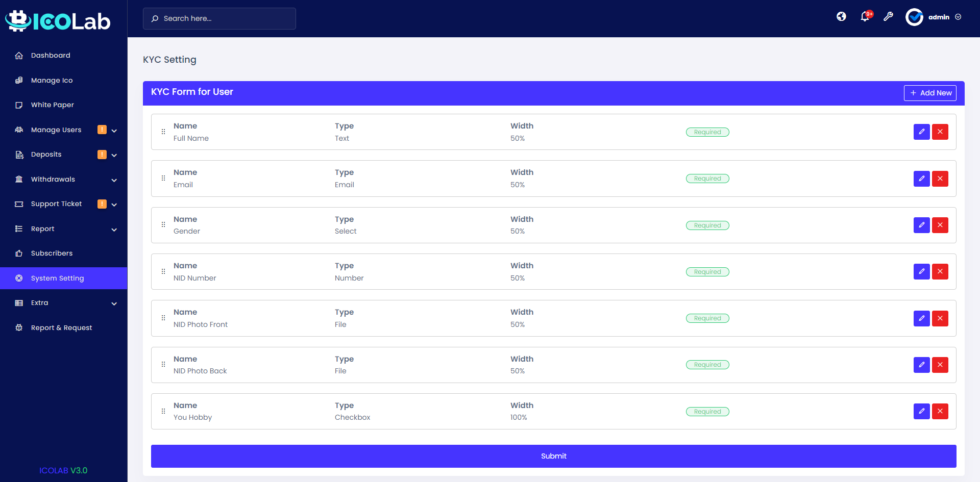Click the 'NID Number' name text

(x=195, y=278)
